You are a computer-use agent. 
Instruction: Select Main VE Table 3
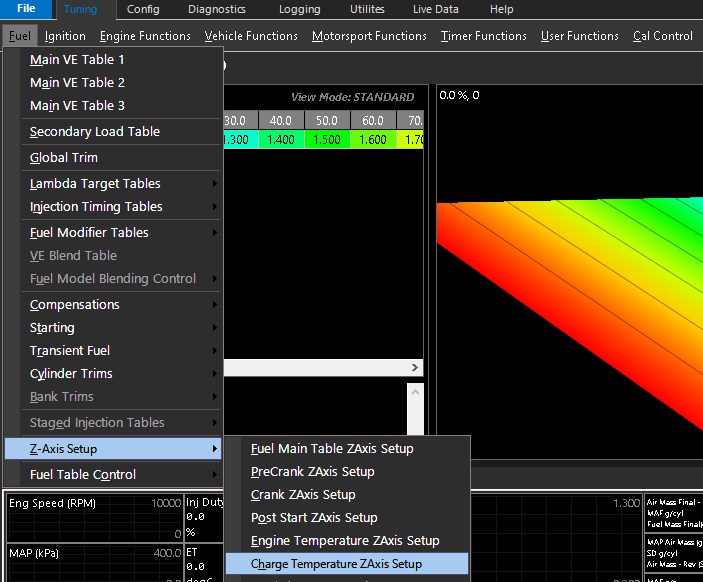pos(113,105)
